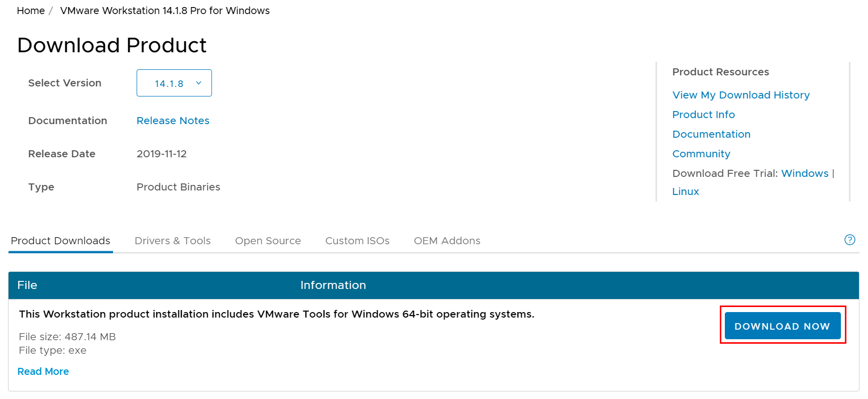Select the Product Binaries type text
The image size is (868, 399).
click(x=178, y=187)
